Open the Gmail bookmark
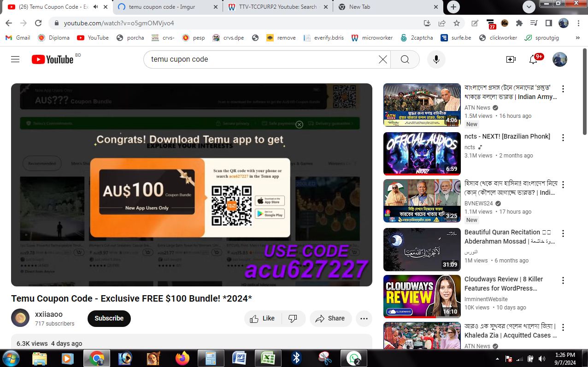 pyautogui.click(x=18, y=38)
